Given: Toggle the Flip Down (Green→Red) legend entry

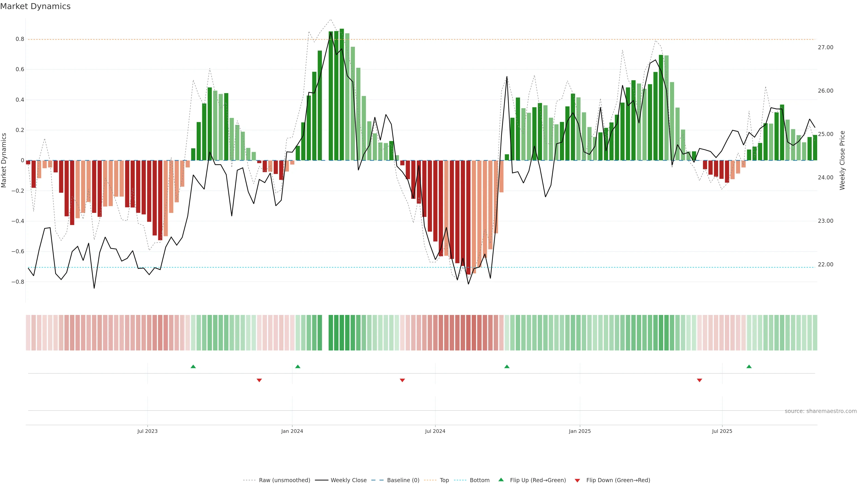Looking at the screenshot, I should pyautogui.click(x=618, y=480).
